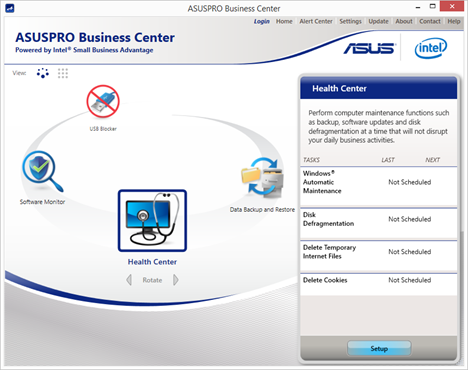
Task: Click Not Scheduled for Disk Defragmentation
Action: [410, 219]
